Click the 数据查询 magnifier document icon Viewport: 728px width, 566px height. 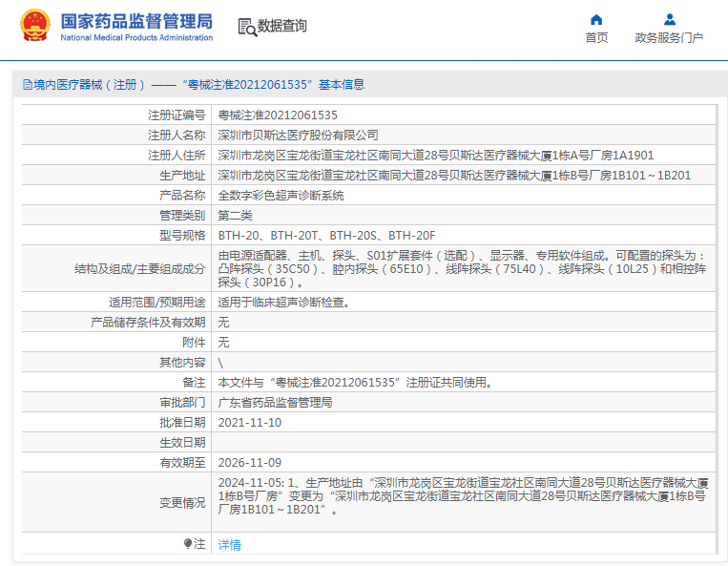(246, 27)
